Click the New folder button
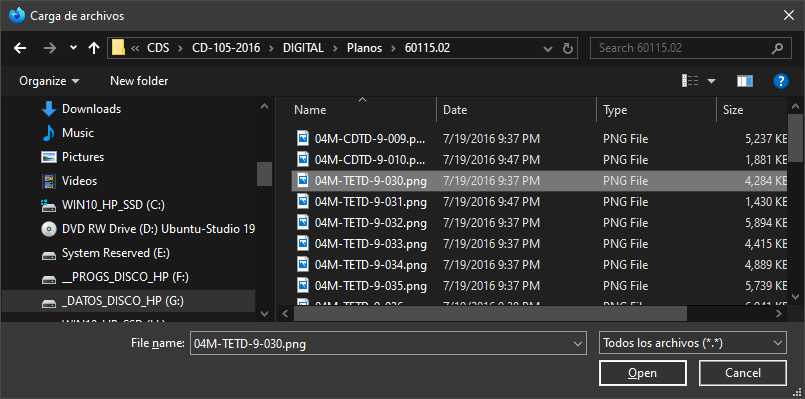This screenshot has width=805, height=399. (x=139, y=81)
